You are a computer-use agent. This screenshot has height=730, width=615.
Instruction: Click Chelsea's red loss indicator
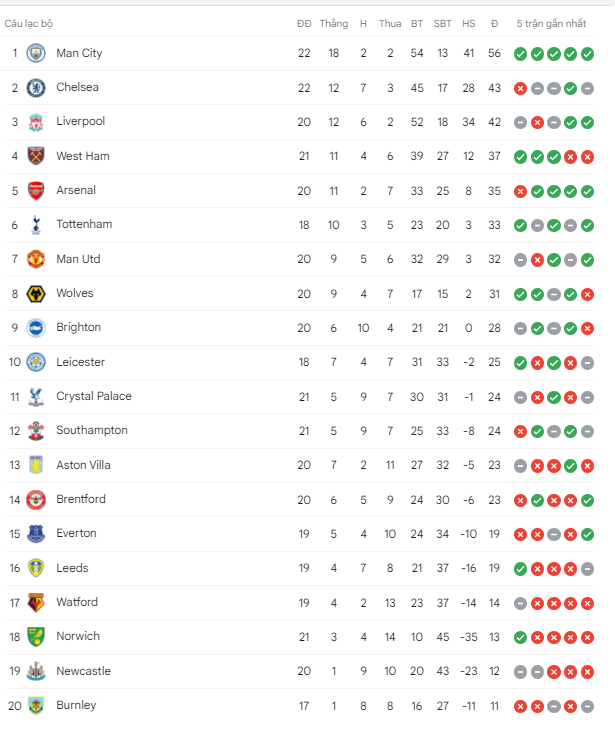click(x=520, y=88)
